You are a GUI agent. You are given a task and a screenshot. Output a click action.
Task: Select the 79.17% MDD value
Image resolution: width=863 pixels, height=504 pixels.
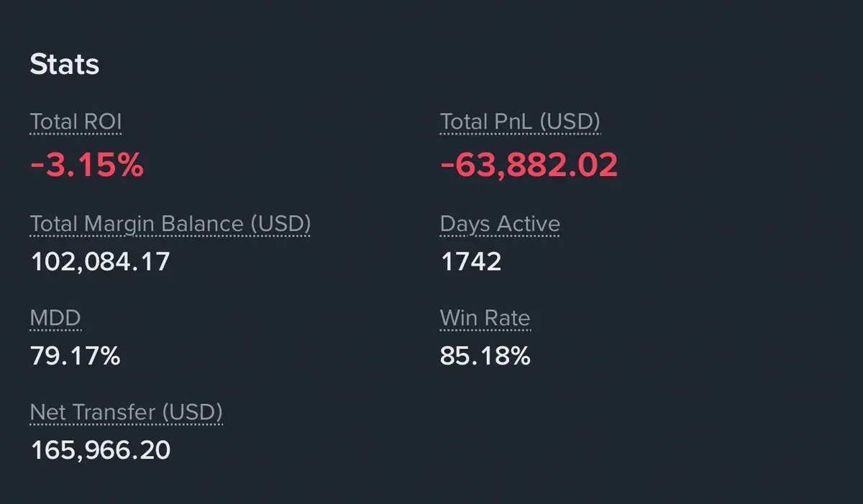[x=75, y=355]
